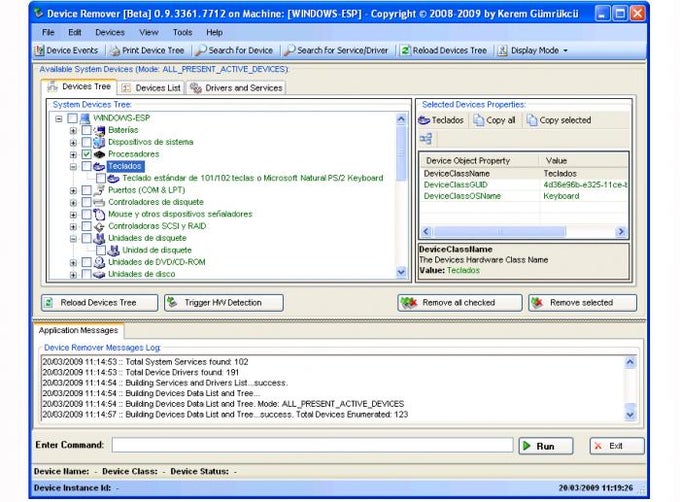Collapse the Teclados node
Viewport: 680px width, 502px height.
tap(73, 166)
